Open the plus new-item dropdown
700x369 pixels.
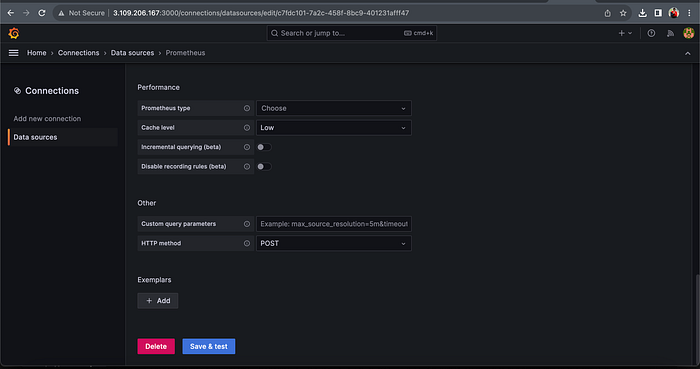pyautogui.click(x=625, y=33)
